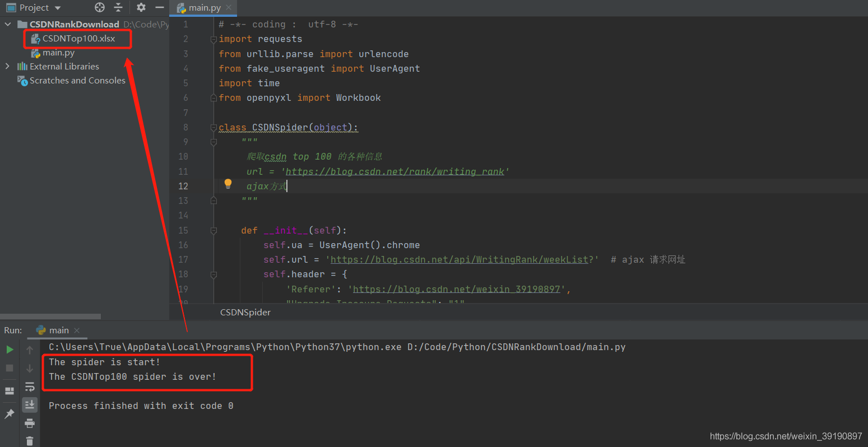Click 'from fake_useragent import UserAgent' line
868x447 pixels.
pyautogui.click(x=319, y=68)
